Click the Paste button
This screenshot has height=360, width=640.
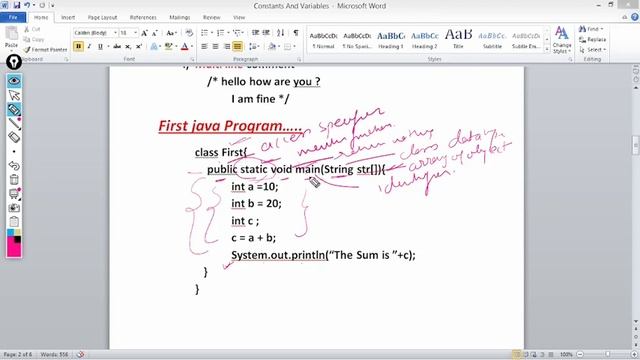11,38
